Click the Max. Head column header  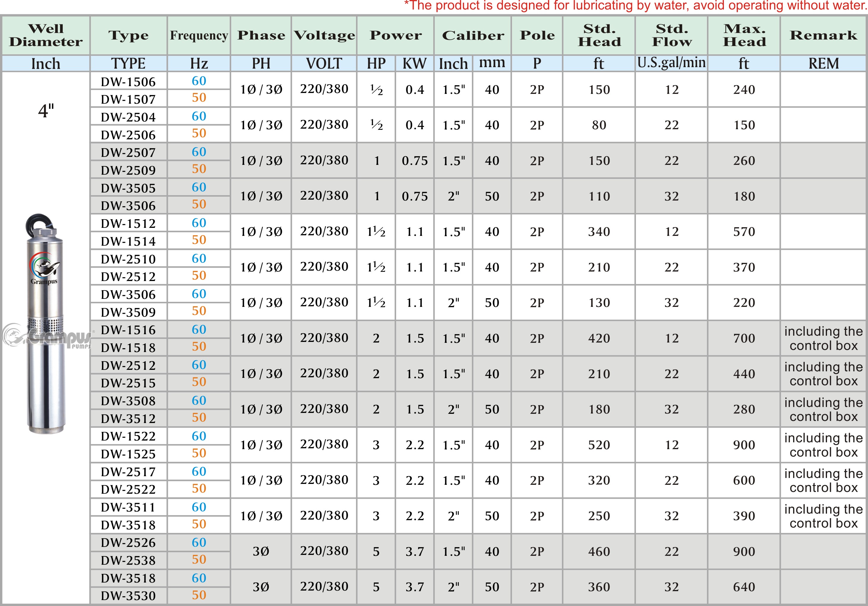tap(744, 35)
